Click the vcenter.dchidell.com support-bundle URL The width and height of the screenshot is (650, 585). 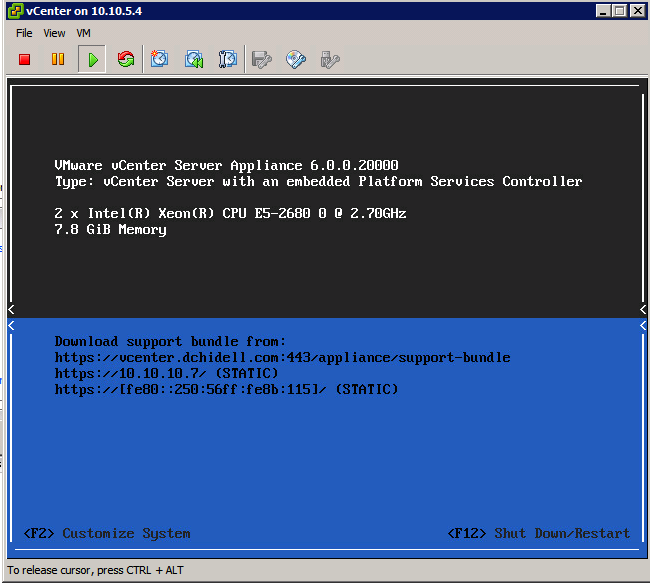click(x=282, y=357)
